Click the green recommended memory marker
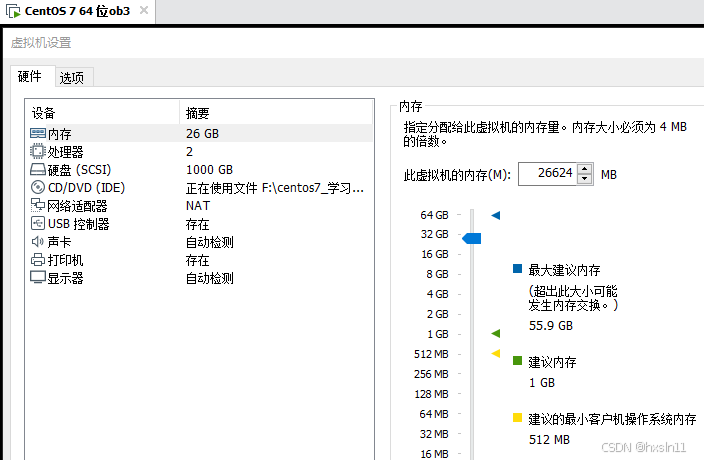Image resolution: width=704 pixels, height=460 pixels. point(496,333)
